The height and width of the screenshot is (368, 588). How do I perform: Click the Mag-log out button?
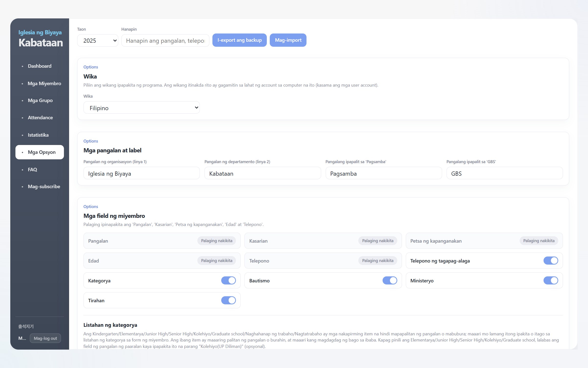coord(45,338)
